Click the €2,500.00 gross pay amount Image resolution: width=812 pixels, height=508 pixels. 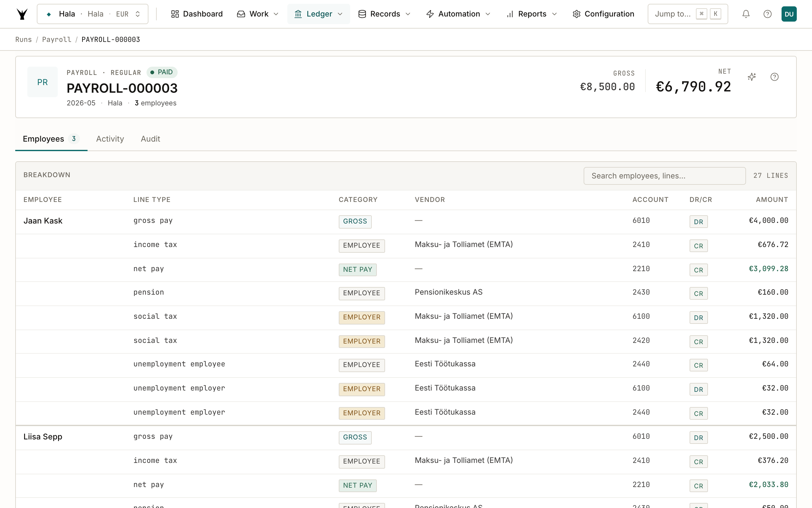click(768, 437)
